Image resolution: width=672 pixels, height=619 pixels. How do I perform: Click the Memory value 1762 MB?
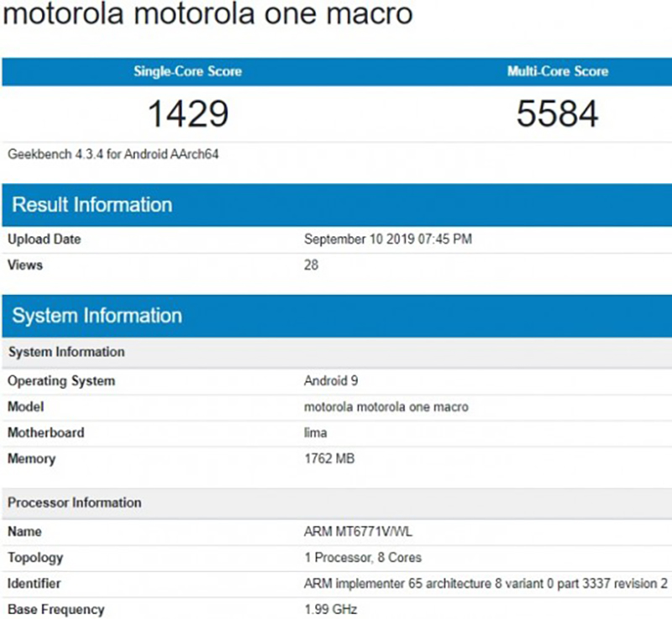tap(330, 459)
